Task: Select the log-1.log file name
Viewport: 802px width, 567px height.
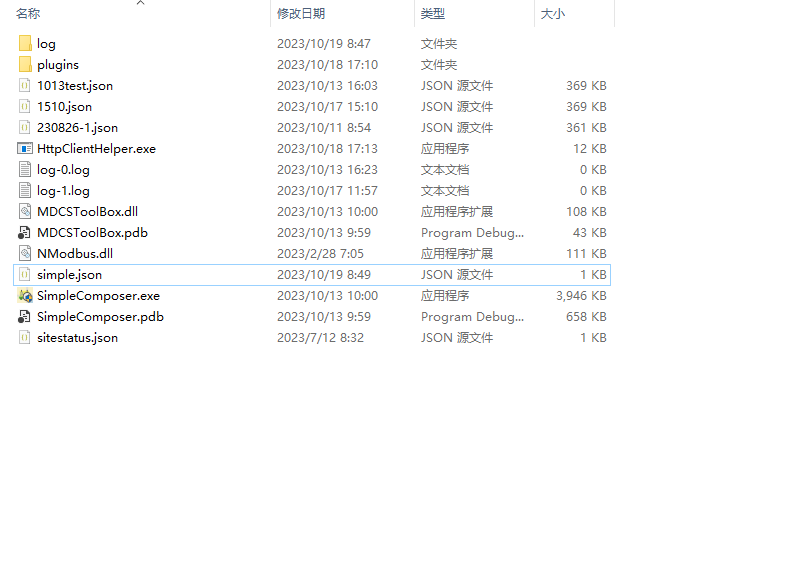Action: (63, 191)
